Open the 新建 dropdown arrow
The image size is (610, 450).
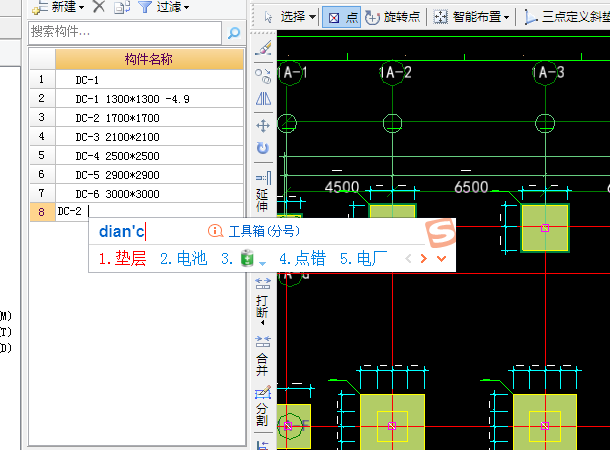pyautogui.click(x=81, y=7)
